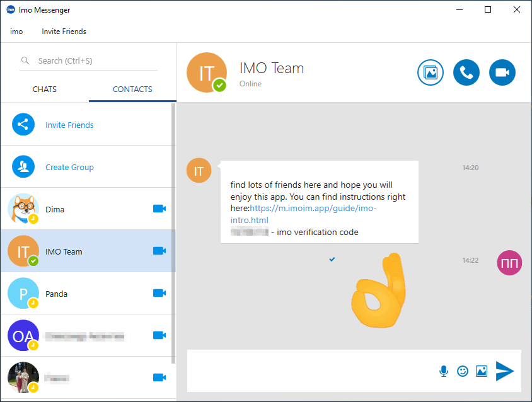This screenshot has height=402, width=532.
Task: Start video call from chat header
Action: 502,72
